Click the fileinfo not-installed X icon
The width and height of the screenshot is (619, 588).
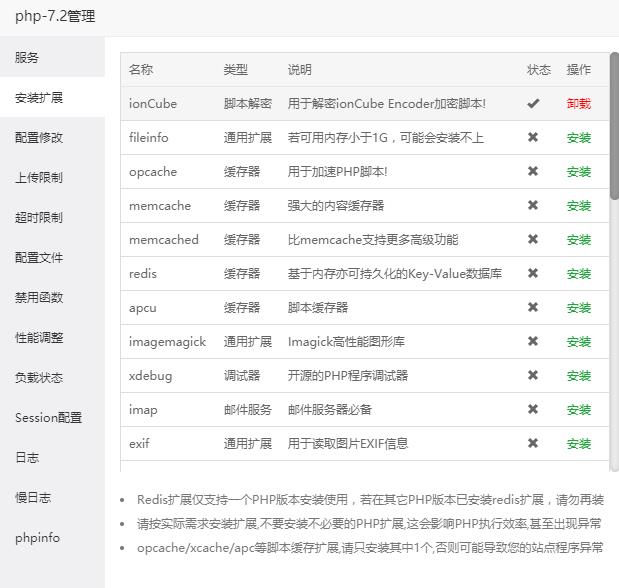[x=533, y=137]
